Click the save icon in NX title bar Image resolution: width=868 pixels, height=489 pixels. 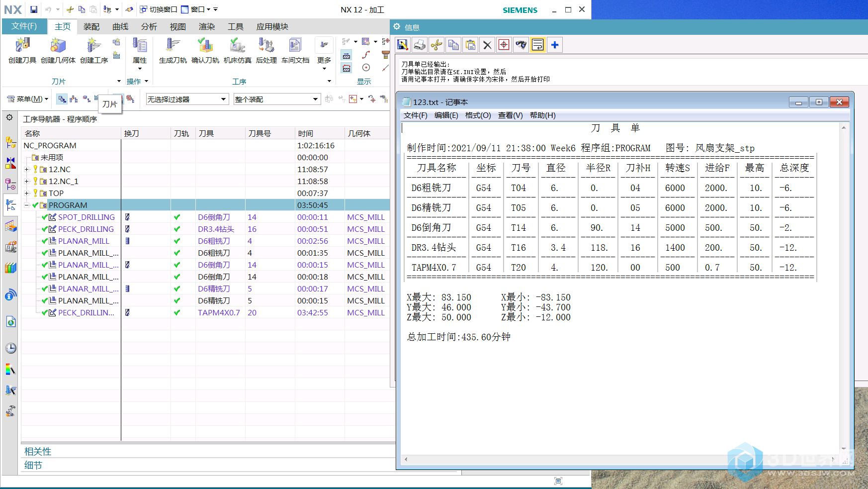pyautogui.click(x=33, y=9)
